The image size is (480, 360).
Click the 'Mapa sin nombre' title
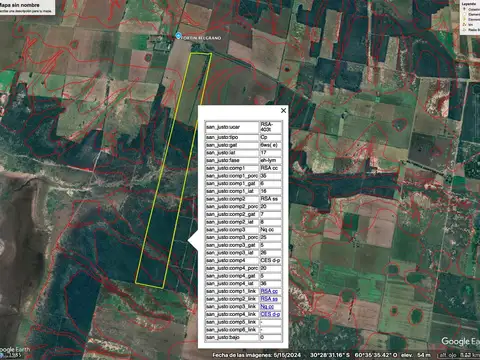20,5
